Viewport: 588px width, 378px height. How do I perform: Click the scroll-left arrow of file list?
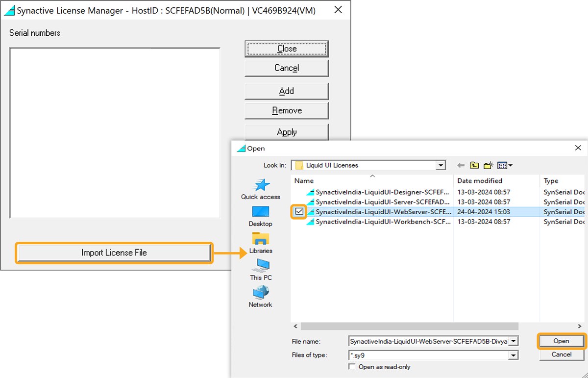(x=295, y=326)
